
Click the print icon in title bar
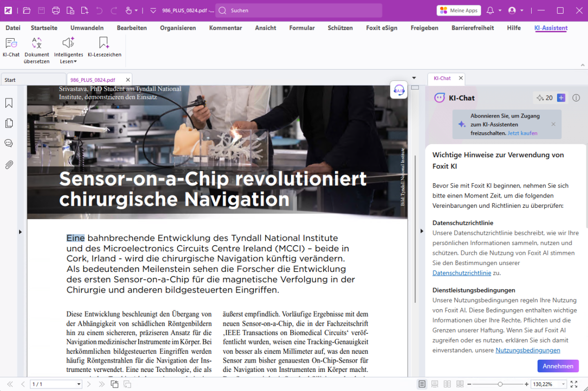coord(56,10)
